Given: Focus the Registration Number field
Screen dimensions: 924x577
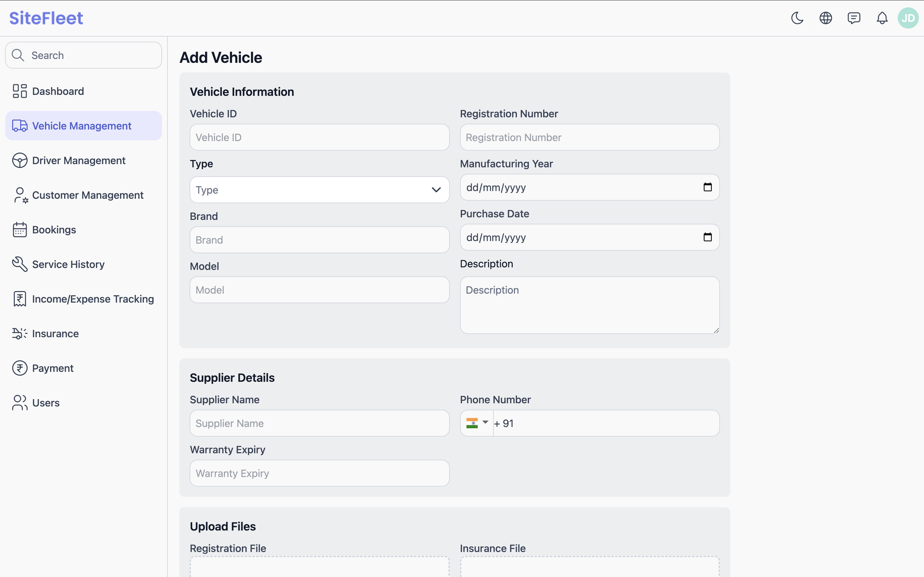Looking at the screenshot, I should tap(589, 138).
